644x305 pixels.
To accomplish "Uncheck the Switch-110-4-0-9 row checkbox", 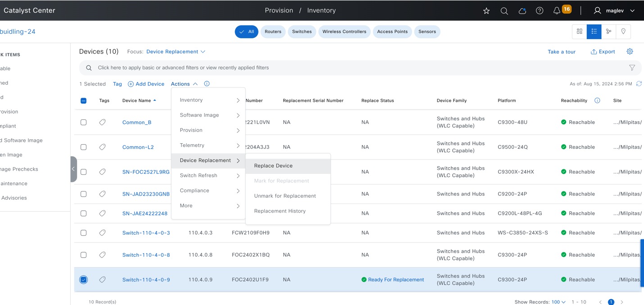I will point(83,280).
